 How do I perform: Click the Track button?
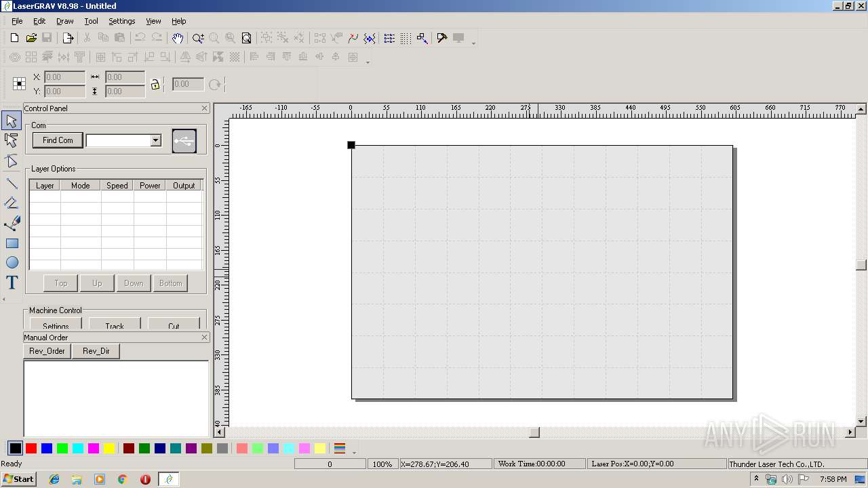(115, 325)
